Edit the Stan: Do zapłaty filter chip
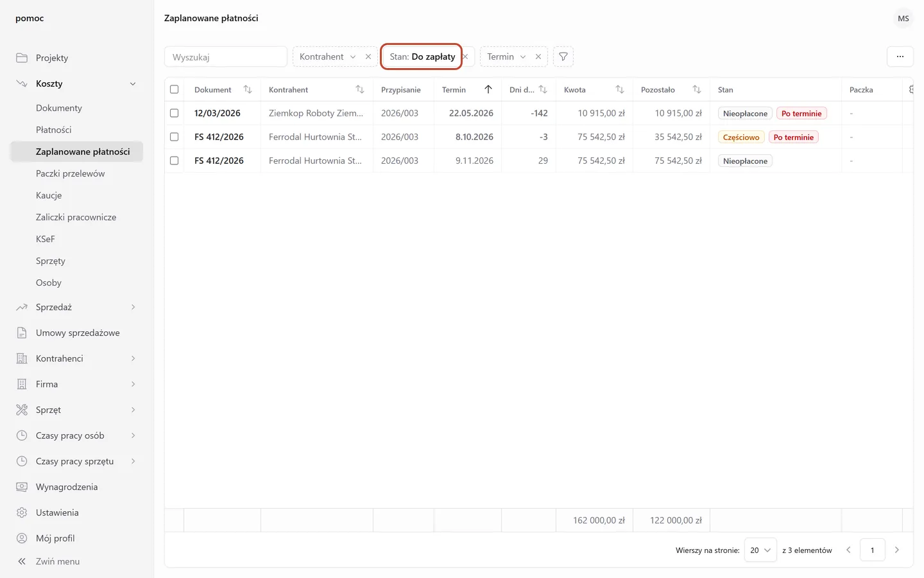Image resolution: width=924 pixels, height=578 pixels. click(422, 57)
